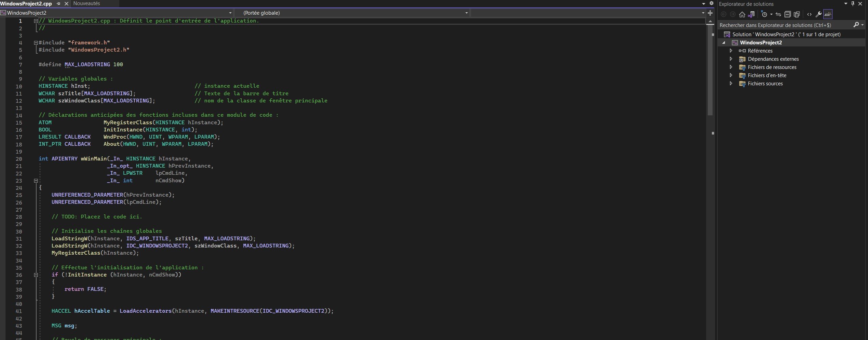Click WndProc declaration on line 17
Screen dimensions: 868x340
(115, 137)
